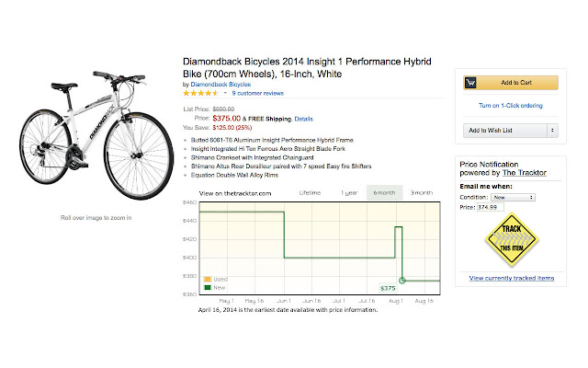Click the shopping cart icon
Image resolution: width=588 pixels, height=368 pixels.
471,82
